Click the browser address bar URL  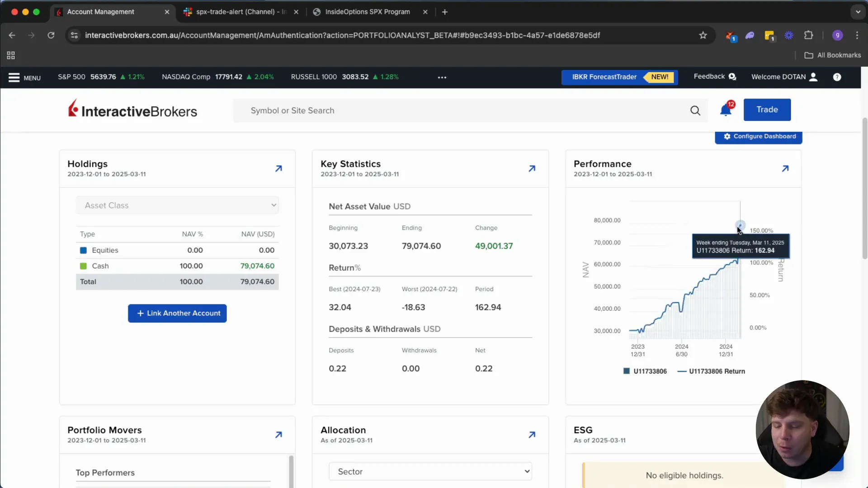click(342, 35)
